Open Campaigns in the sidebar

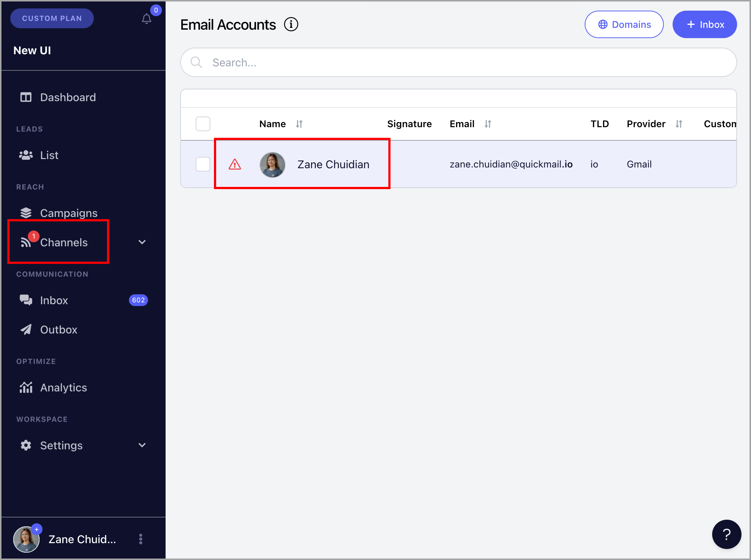[x=69, y=213]
